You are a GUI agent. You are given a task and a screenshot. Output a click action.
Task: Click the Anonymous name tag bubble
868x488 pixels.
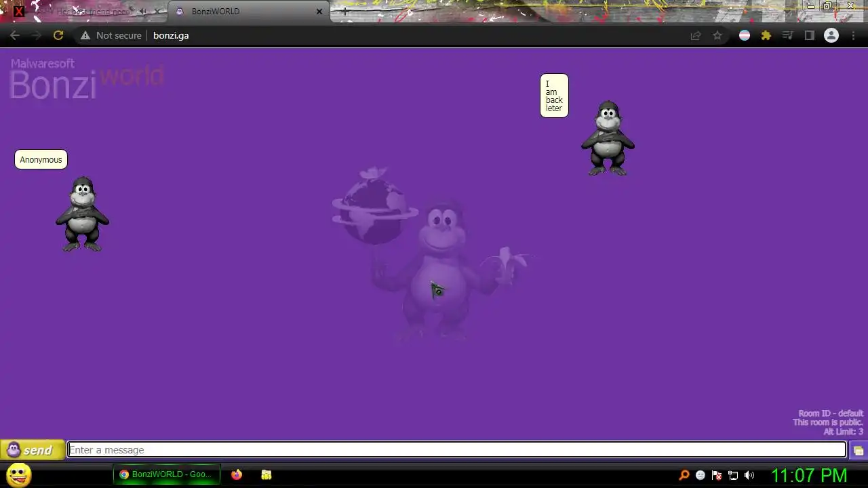tap(41, 159)
